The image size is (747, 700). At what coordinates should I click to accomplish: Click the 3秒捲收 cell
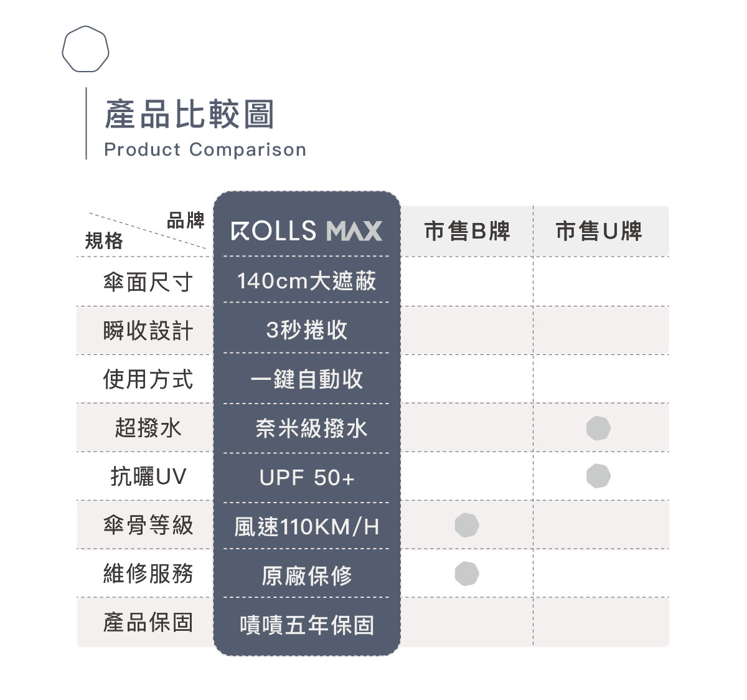click(306, 329)
